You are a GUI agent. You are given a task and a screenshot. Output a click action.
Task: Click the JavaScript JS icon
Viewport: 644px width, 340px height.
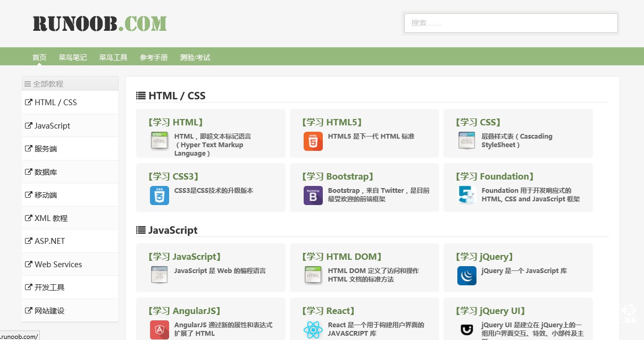[x=160, y=275]
